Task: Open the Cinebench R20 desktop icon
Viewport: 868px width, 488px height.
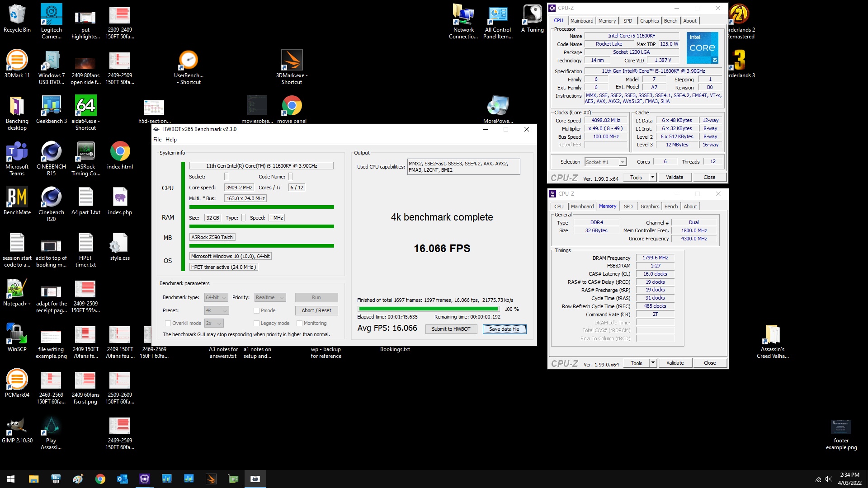Action: pyautogui.click(x=51, y=204)
